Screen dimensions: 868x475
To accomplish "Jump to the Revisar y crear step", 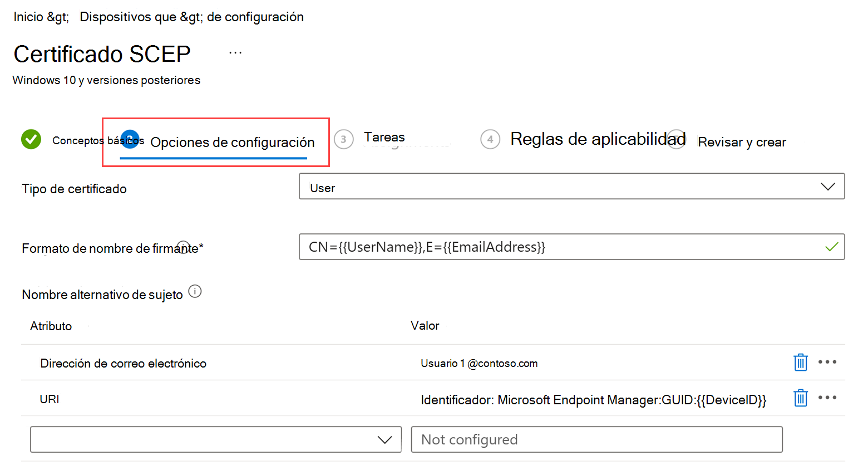I will click(x=742, y=142).
